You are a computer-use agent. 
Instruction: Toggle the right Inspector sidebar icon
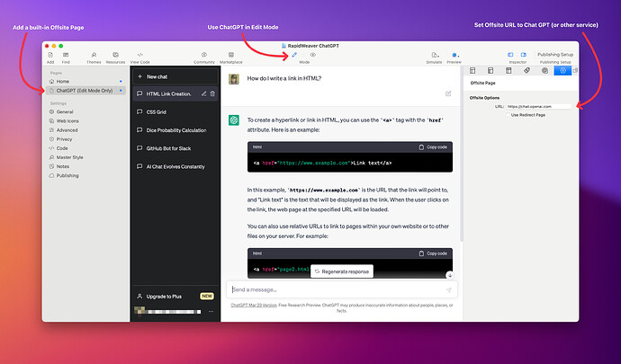pos(523,55)
